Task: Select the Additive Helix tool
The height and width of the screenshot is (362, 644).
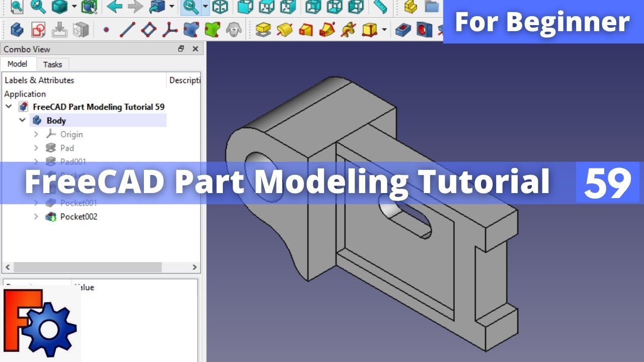Action: point(348,30)
